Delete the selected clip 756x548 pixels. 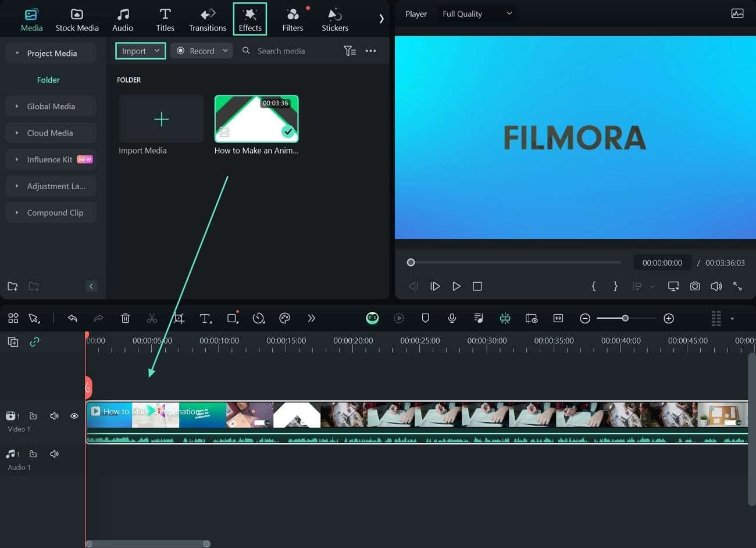click(x=125, y=318)
